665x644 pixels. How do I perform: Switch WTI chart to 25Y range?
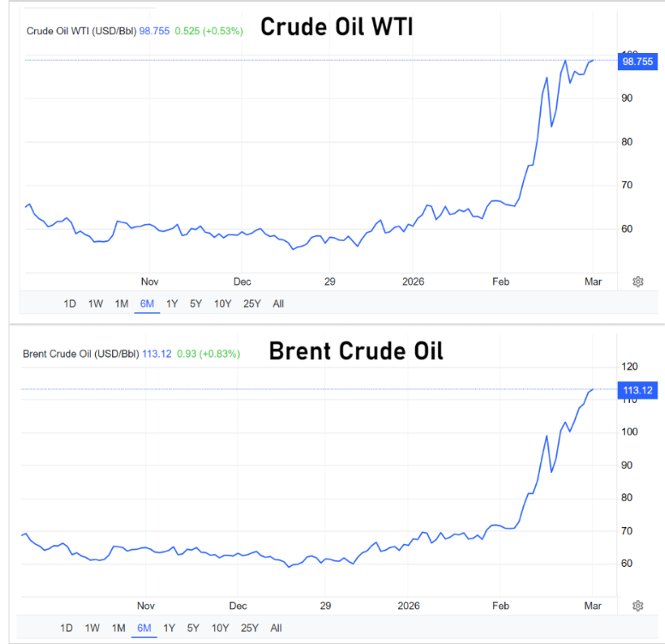click(x=252, y=303)
